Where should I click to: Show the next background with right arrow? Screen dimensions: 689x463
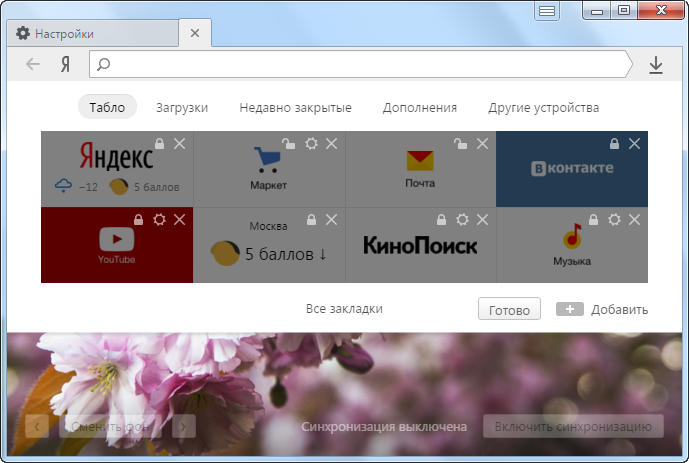tap(183, 426)
